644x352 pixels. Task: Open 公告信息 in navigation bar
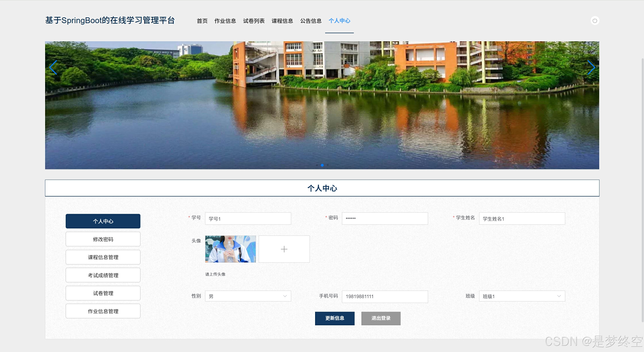(311, 21)
